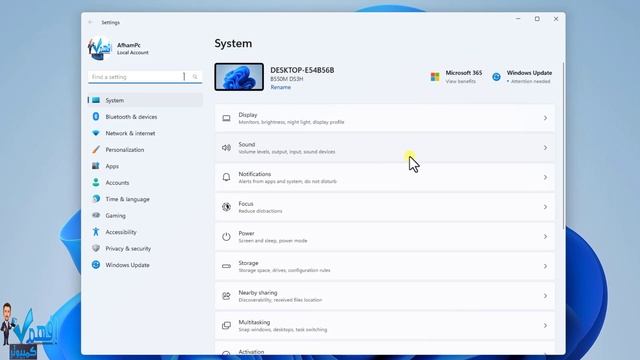Open the Accounts label
The height and width of the screenshot is (360, 640).
click(117, 182)
